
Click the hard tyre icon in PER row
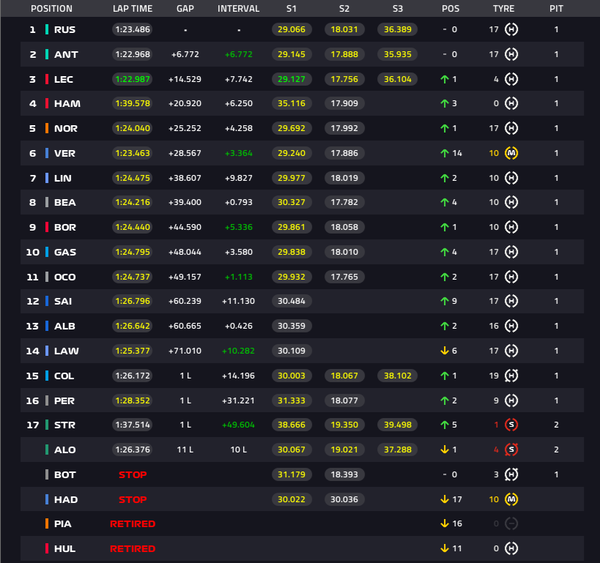click(x=511, y=401)
